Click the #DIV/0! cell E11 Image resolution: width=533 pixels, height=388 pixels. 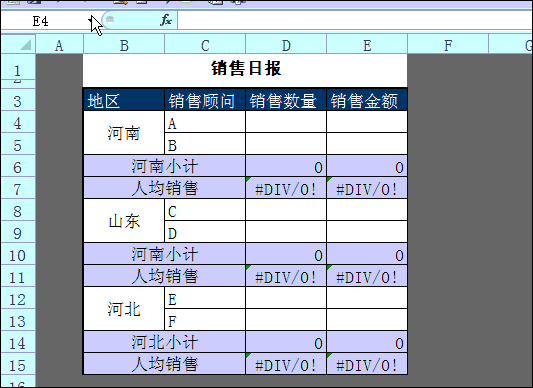367,276
